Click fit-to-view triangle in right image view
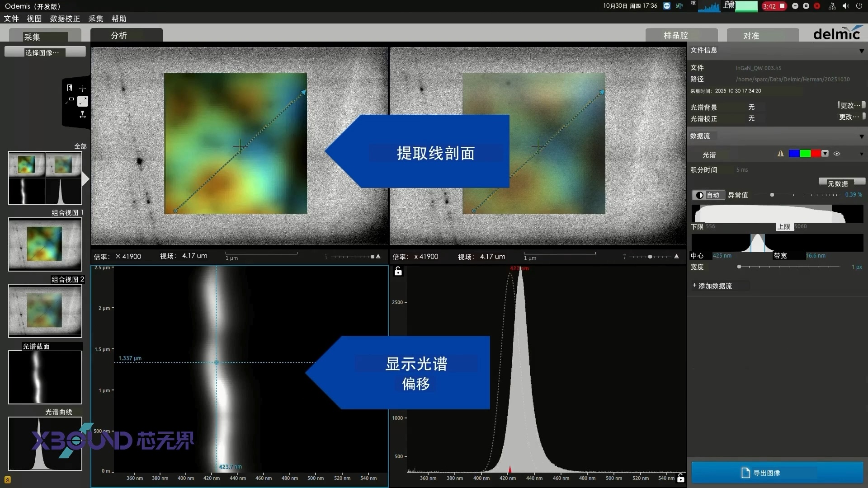This screenshot has width=868, height=488. (677, 256)
